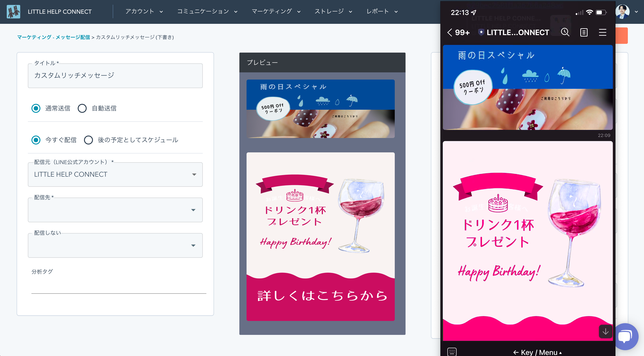Image resolution: width=644 pixels, height=356 pixels.
Task: Click the Little Help Connect logo icon
Action: click(x=13, y=11)
